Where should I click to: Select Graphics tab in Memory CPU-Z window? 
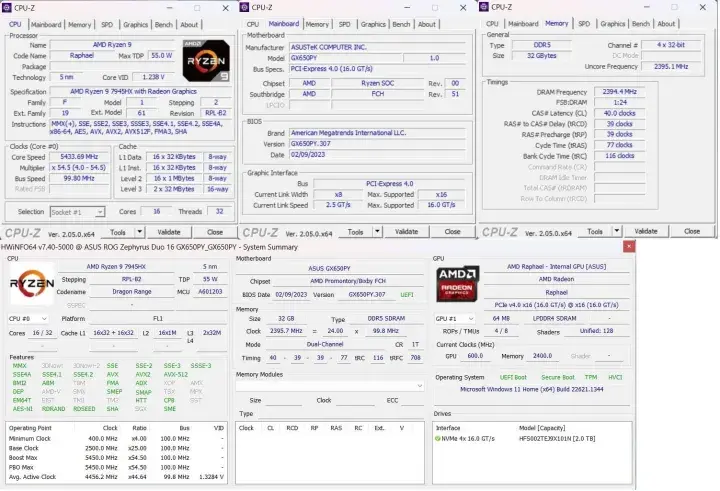coord(613,23)
